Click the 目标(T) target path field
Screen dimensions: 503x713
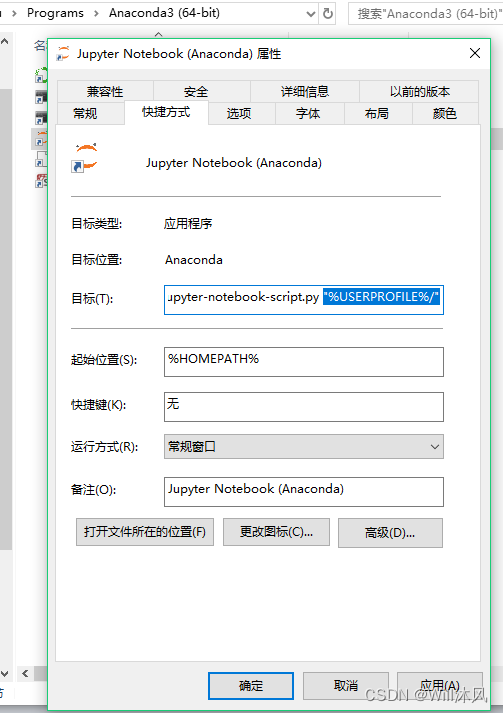click(x=304, y=300)
